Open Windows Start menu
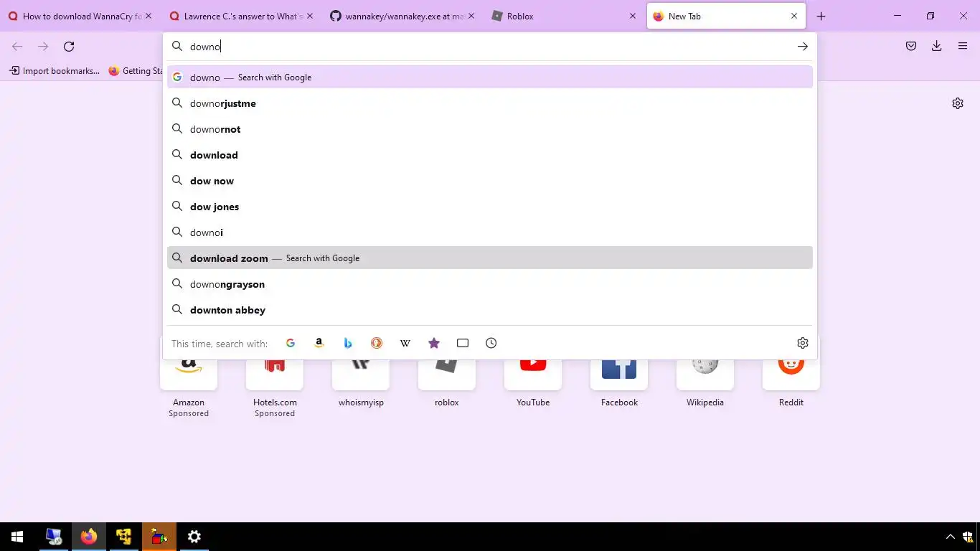Viewport: 980px width, 551px height. click(17, 537)
